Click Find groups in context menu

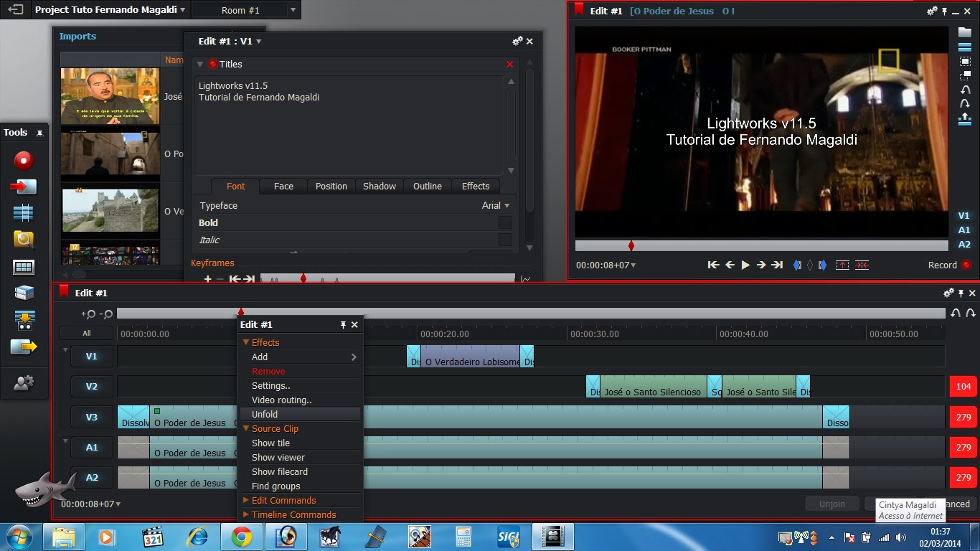point(301,486)
